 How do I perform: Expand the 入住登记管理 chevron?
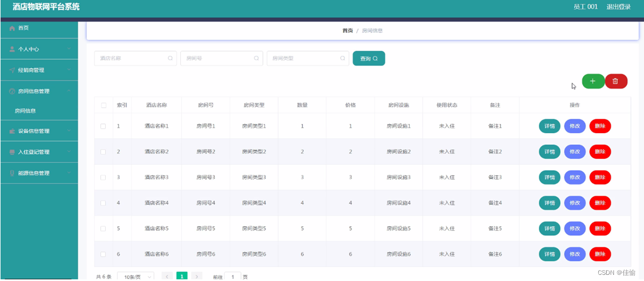tap(69, 152)
